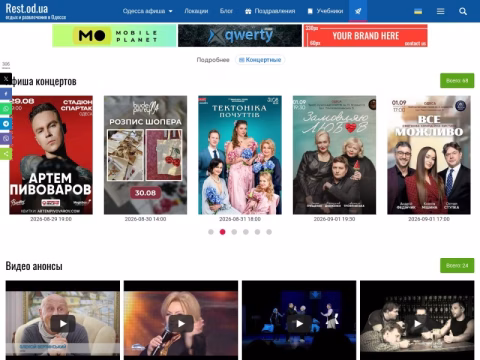Click the Подробнее link

pos(213,60)
